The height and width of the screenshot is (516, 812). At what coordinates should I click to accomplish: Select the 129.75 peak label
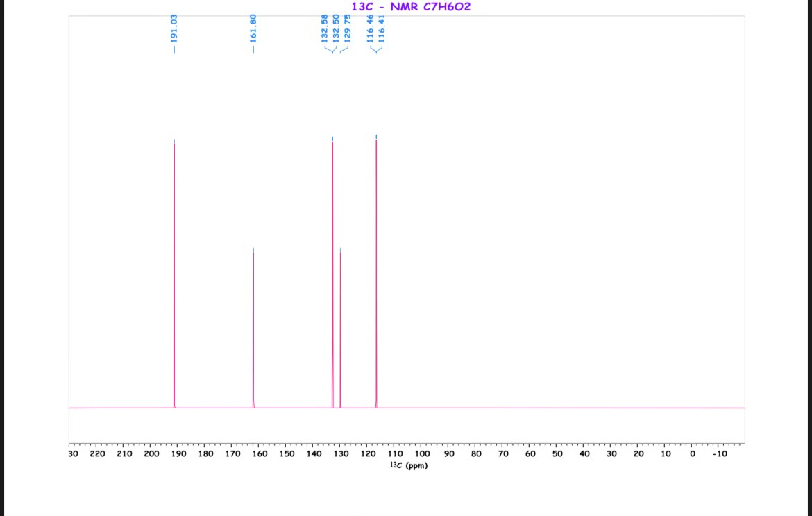coord(347,28)
